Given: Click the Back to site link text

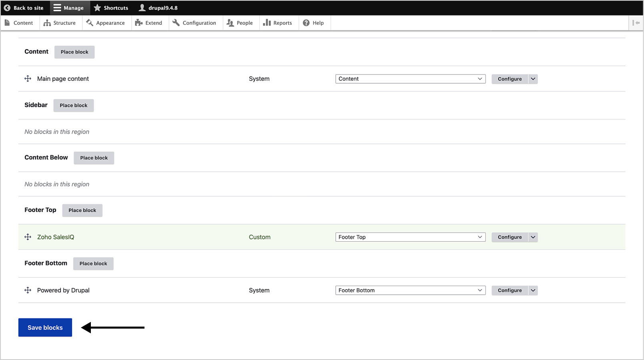Looking at the screenshot, I should [x=28, y=8].
